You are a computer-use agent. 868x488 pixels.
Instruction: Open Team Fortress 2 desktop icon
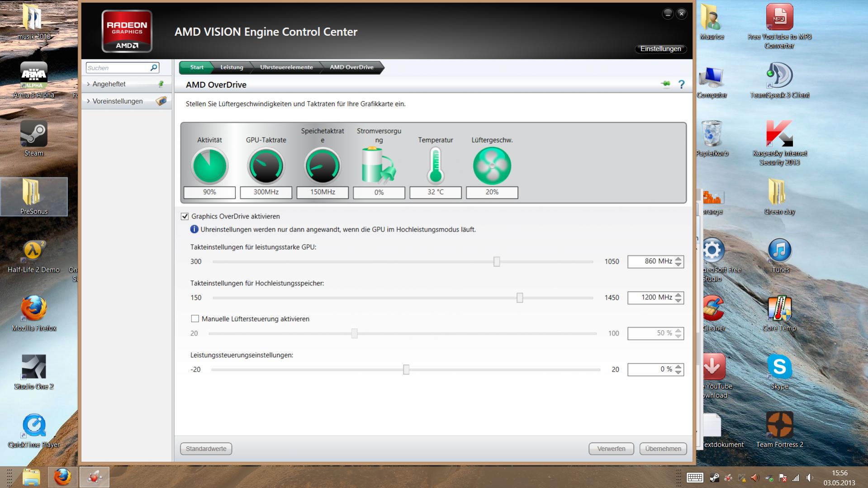coord(779,430)
